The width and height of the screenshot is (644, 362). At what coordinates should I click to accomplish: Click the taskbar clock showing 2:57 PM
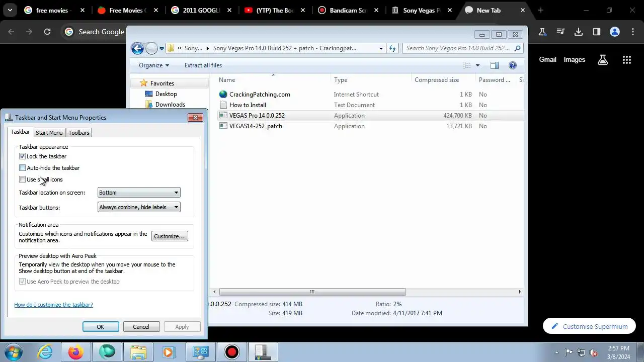pyautogui.click(x=618, y=352)
